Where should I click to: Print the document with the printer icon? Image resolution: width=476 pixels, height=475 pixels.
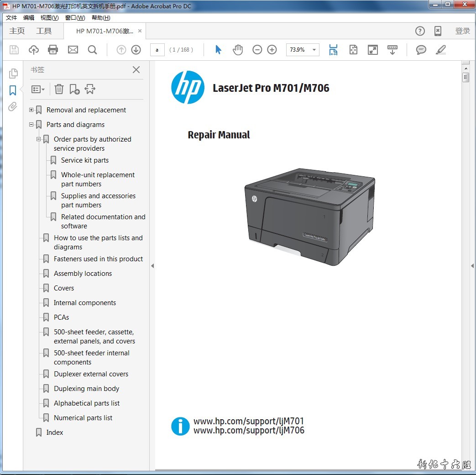pos(53,50)
